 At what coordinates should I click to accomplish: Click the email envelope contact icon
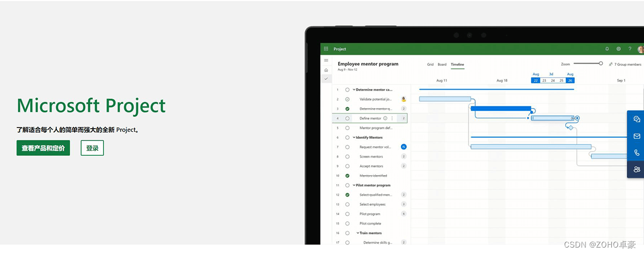(x=636, y=136)
